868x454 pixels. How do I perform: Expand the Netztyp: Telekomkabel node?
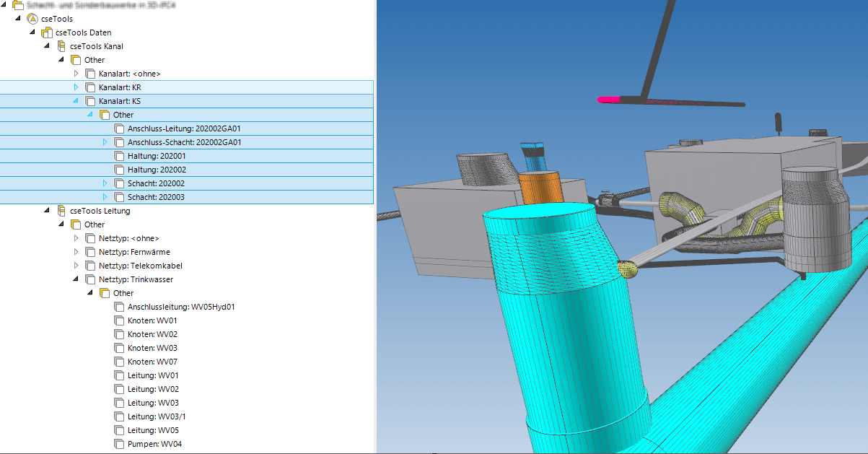(76, 266)
